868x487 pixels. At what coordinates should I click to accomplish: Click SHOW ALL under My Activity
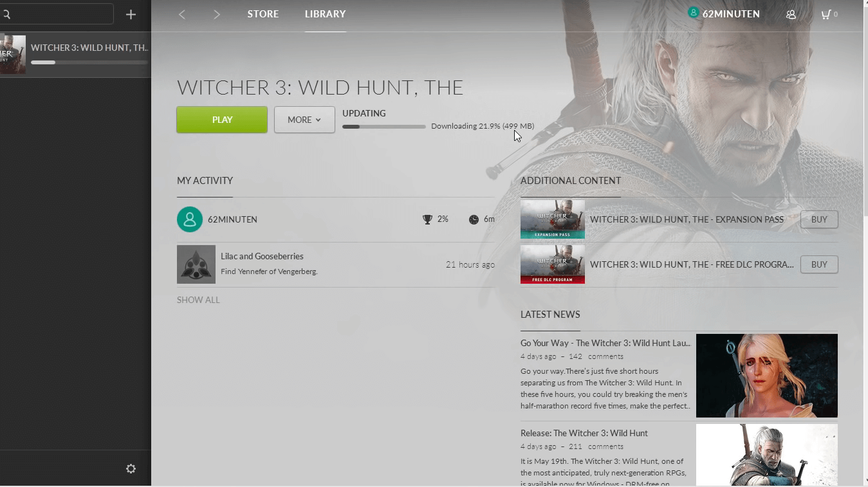pos(198,300)
